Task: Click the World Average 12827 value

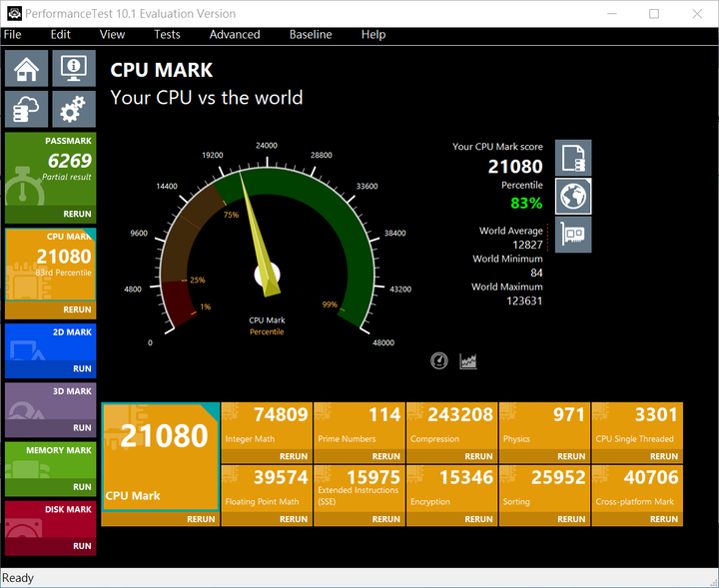Action: click(527, 245)
